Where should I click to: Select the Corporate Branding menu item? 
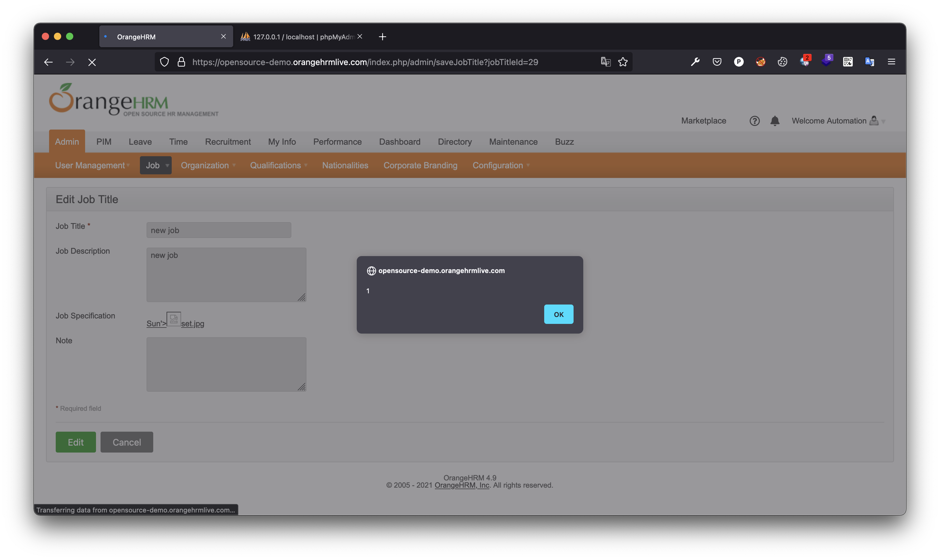pos(420,165)
